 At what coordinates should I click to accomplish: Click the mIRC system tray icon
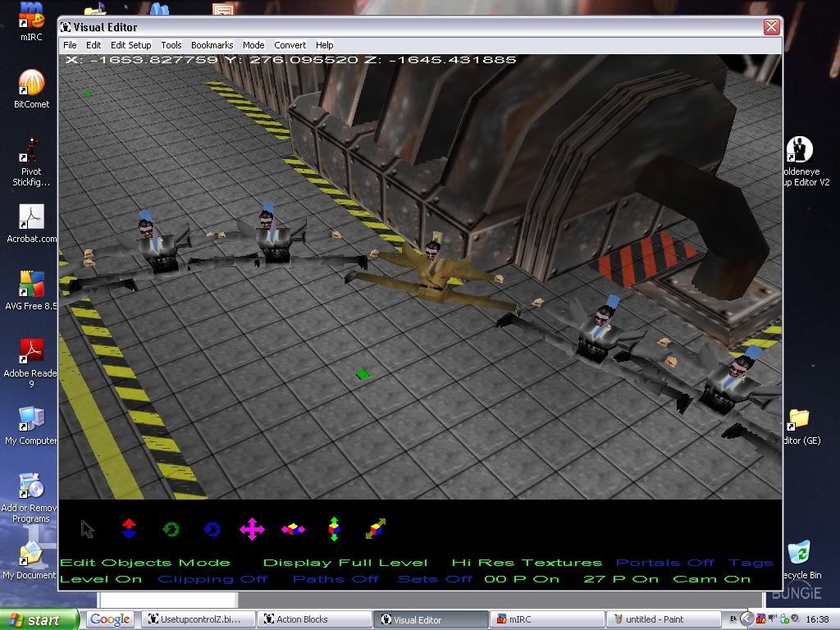(760, 619)
